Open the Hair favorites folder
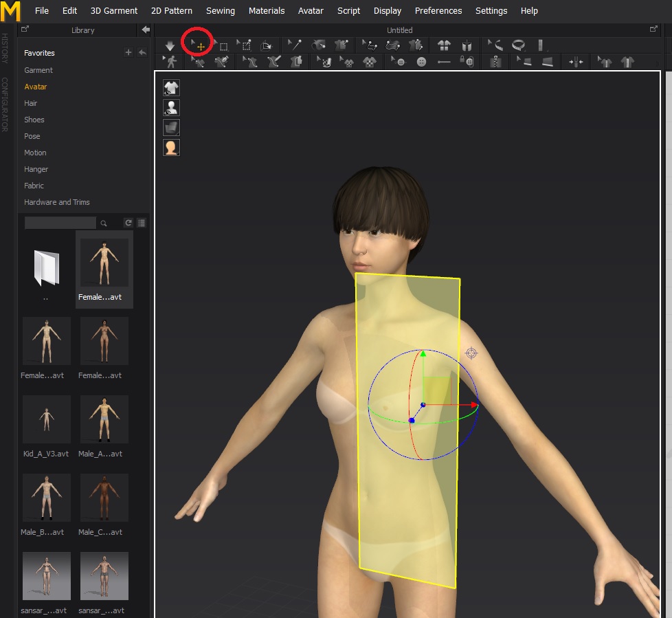This screenshot has height=618, width=672. (x=30, y=103)
